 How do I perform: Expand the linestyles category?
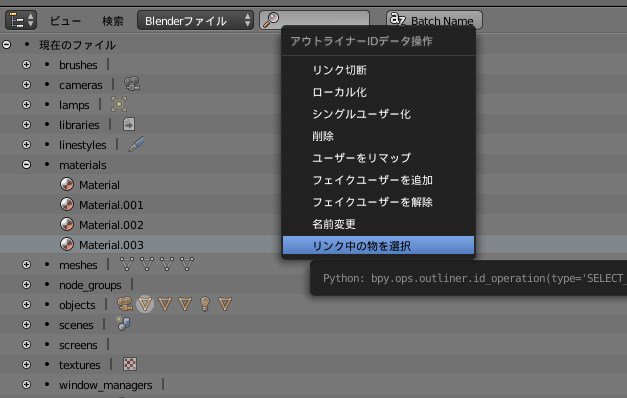(x=26, y=144)
